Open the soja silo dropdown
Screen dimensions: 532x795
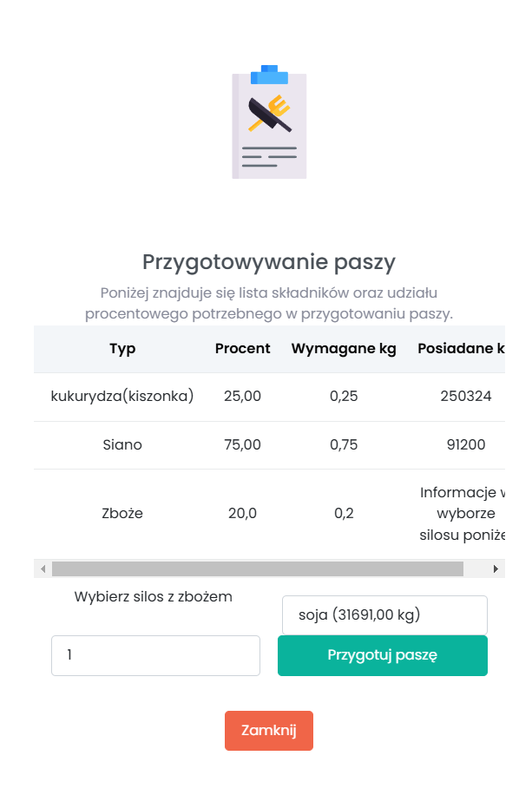pos(384,615)
